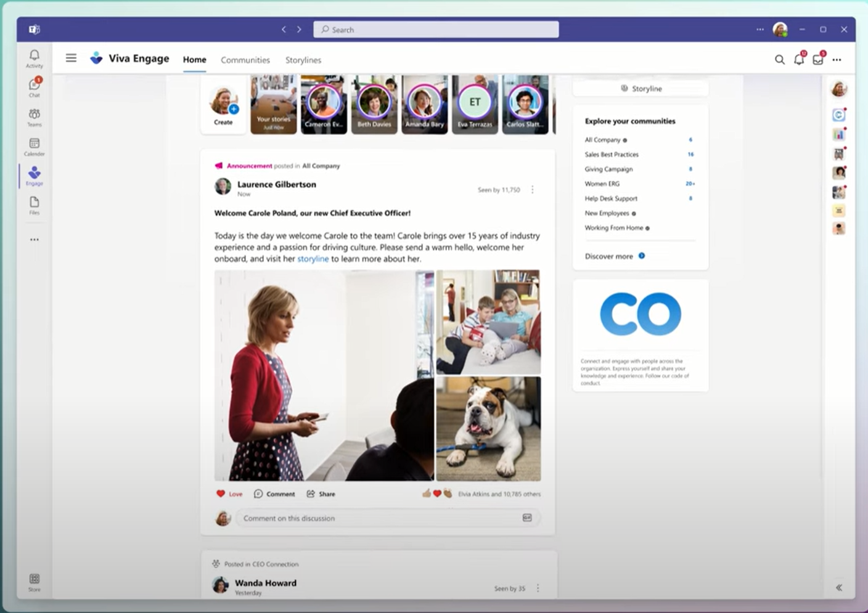The width and height of the screenshot is (868, 613).
Task: Collapse the right side panel chevrons
Action: pos(838,587)
